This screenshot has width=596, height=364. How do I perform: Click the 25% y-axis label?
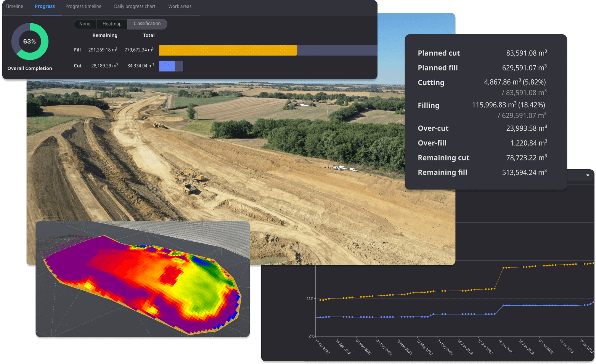310,299
